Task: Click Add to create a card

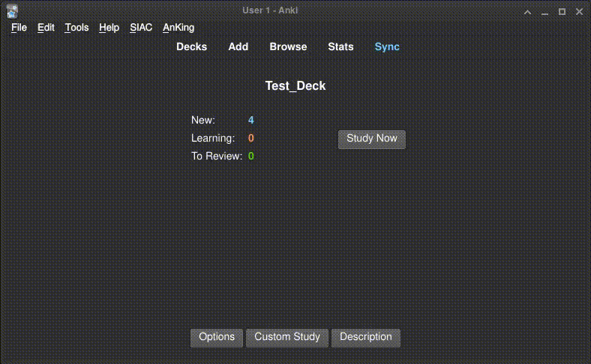Action: [238, 46]
